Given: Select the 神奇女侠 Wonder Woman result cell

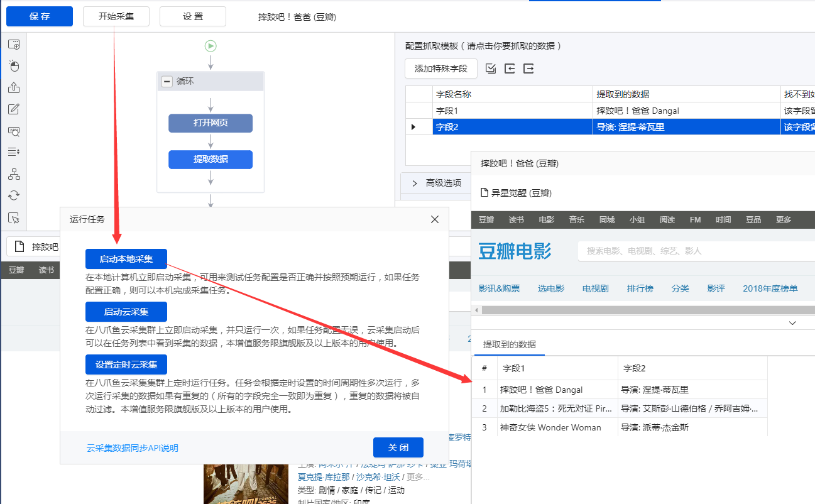Looking at the screenshot, I should click(x=556, y=427).
